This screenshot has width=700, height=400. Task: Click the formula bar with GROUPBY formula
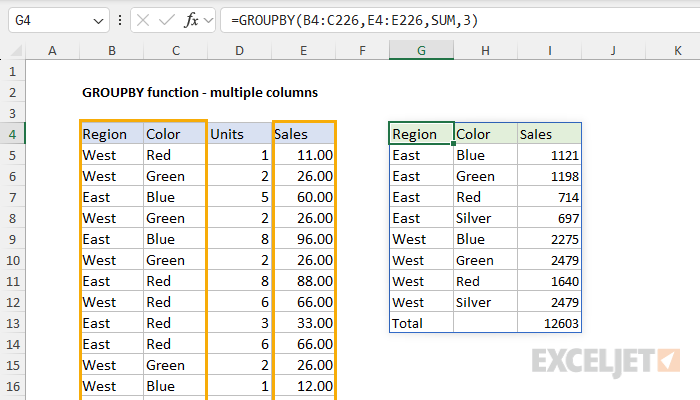(460, 20)
